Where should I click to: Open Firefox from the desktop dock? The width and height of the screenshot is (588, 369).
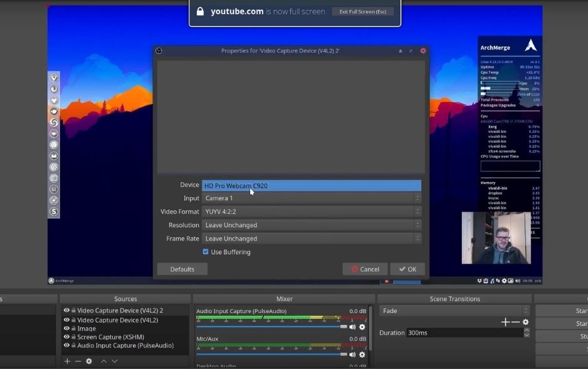tap(54, 89)
